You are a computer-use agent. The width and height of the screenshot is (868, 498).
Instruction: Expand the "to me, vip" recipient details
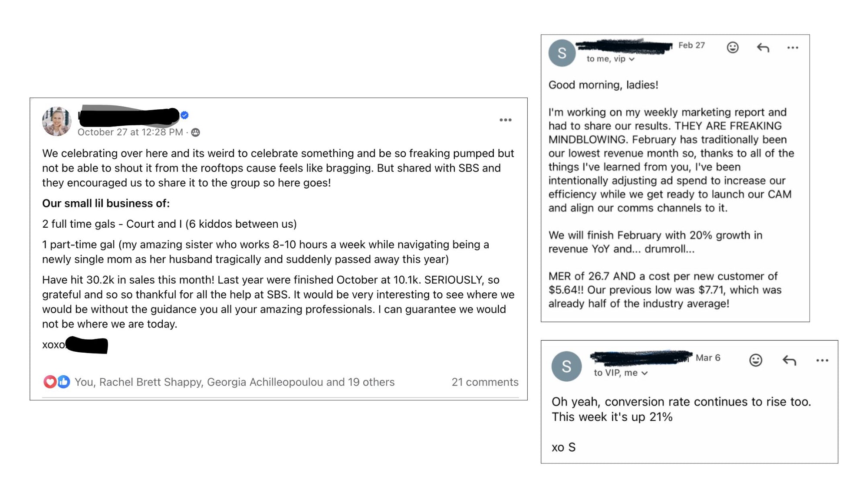click(x=631, y=59)
